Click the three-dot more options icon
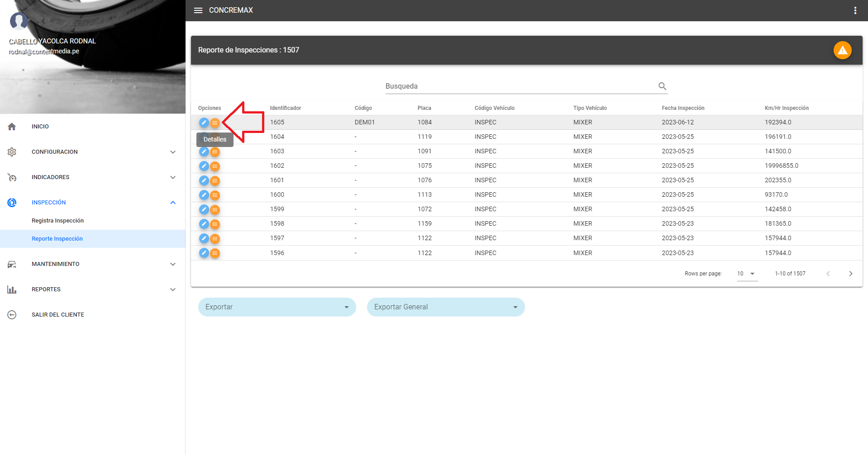 pyautogui.click(x=855, y=10)
